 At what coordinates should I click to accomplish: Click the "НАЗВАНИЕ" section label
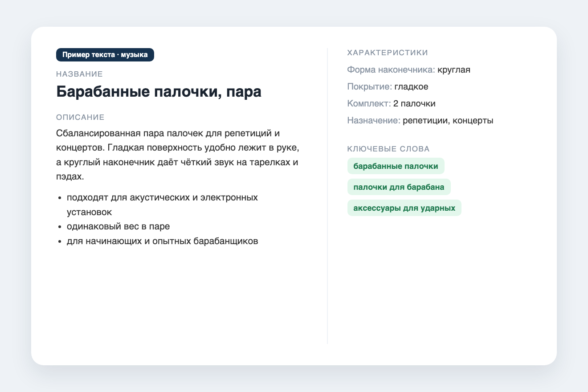pyautogui.click(x=80, y=74)
